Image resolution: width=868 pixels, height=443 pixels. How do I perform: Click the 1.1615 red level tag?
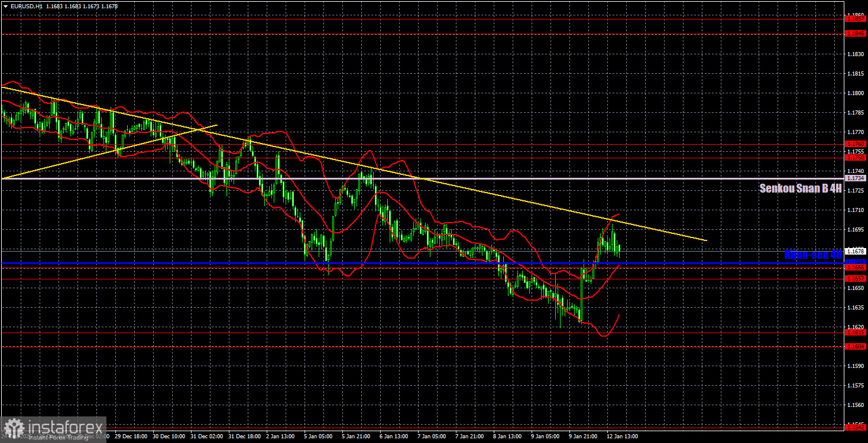pyautogui.click(x=856, y=333)
